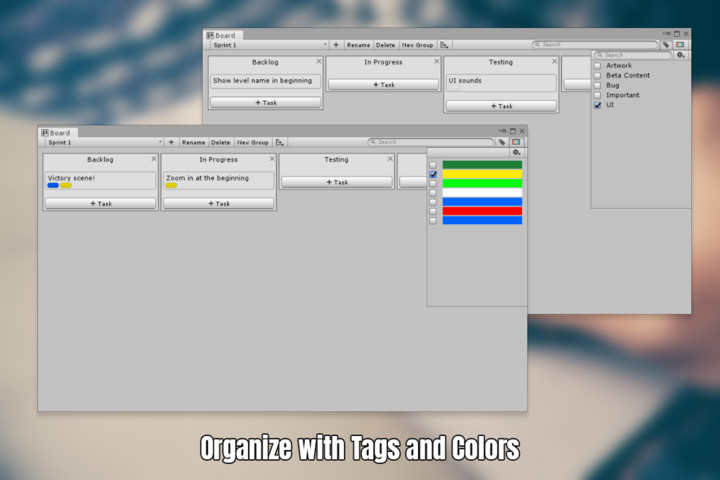
Task: Enable the Important tag checkbox
Action: pyautogui.click(x=597, y=95)
